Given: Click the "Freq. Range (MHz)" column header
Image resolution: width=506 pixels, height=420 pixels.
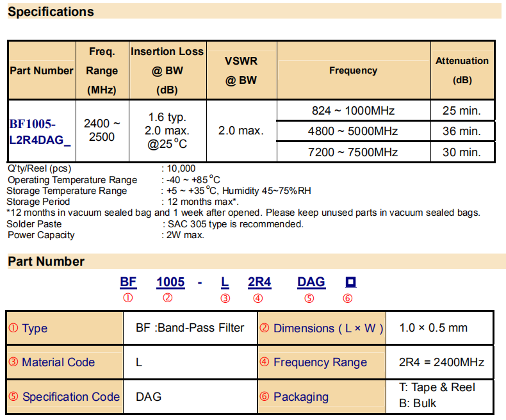Looking at the screenshot, I should [102, 70].
